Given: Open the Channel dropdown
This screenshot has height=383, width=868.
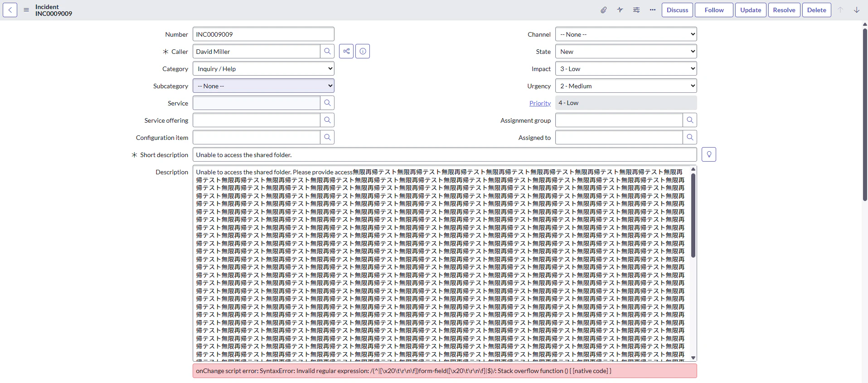Looking at the screenshot, I should [626, 34].
